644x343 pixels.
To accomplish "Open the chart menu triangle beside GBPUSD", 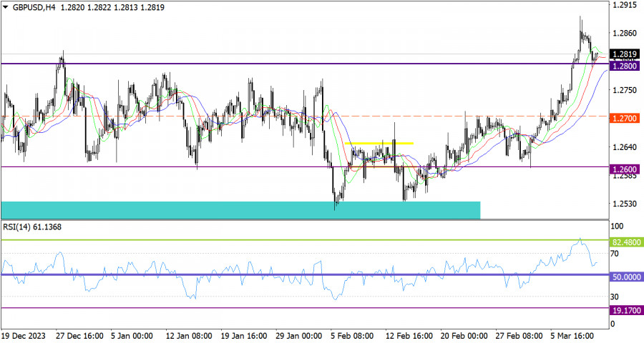I will 5,7.
